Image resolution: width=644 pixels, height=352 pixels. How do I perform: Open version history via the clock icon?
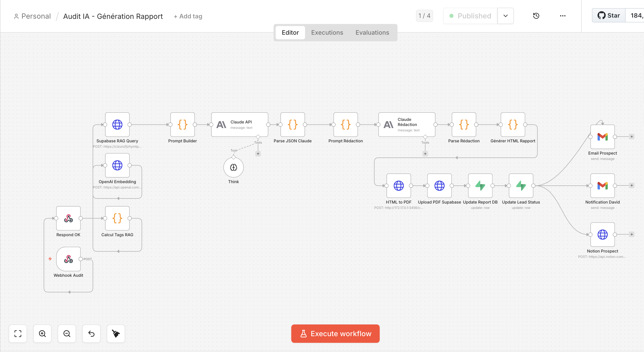(536, 16)
